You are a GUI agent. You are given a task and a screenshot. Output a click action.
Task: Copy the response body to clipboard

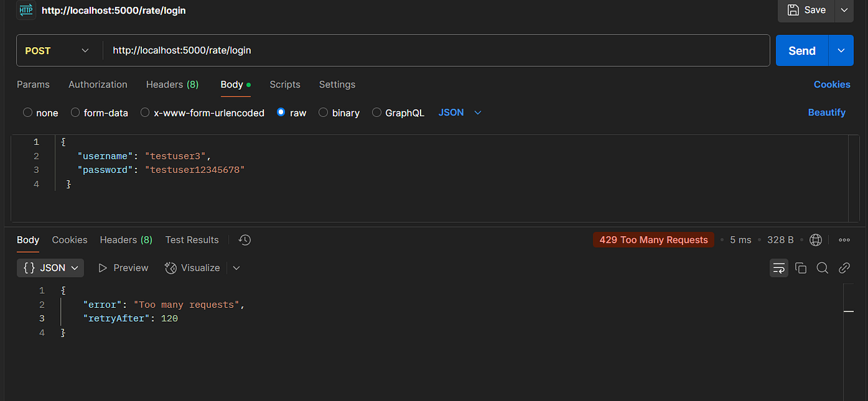click(800, 268)
